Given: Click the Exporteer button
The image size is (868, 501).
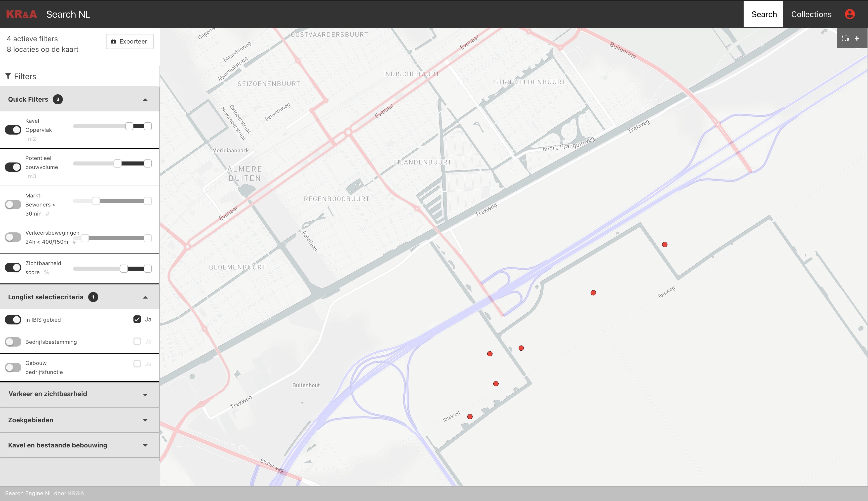Looking at the screenshot, I should [130, 41].
